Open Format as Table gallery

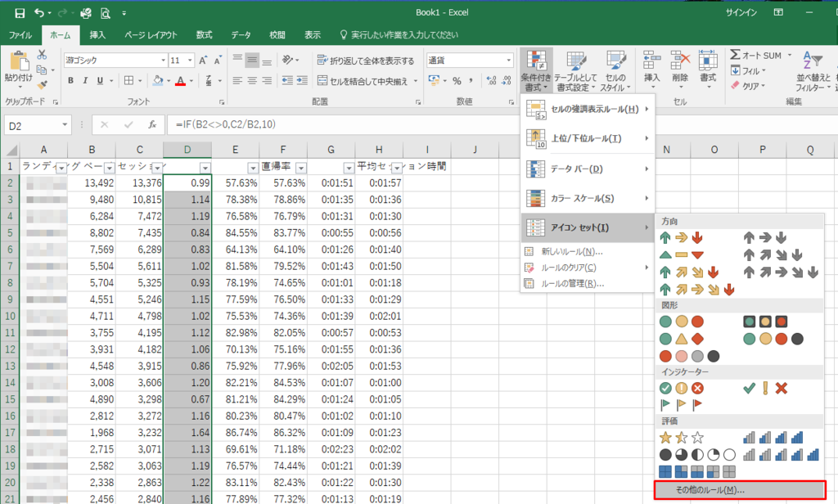[575, 71]
